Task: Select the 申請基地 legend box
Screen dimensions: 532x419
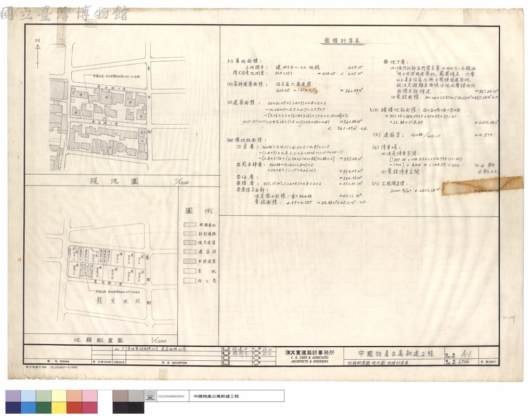Action: [190, 225]
